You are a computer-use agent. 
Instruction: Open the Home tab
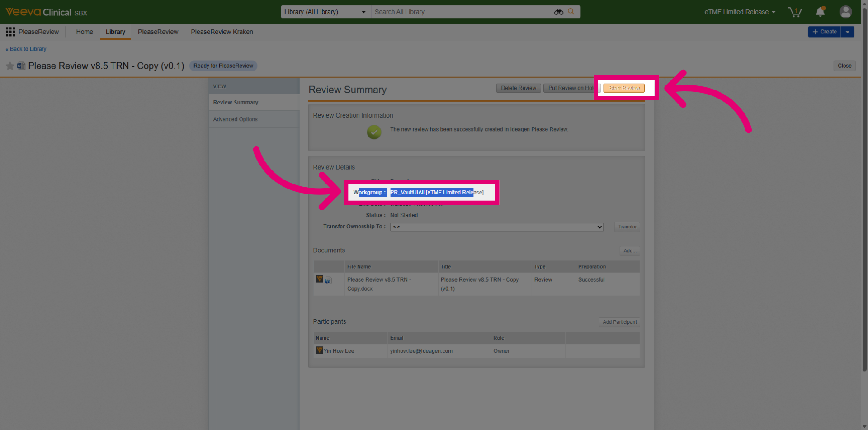(x=85, y=32)
